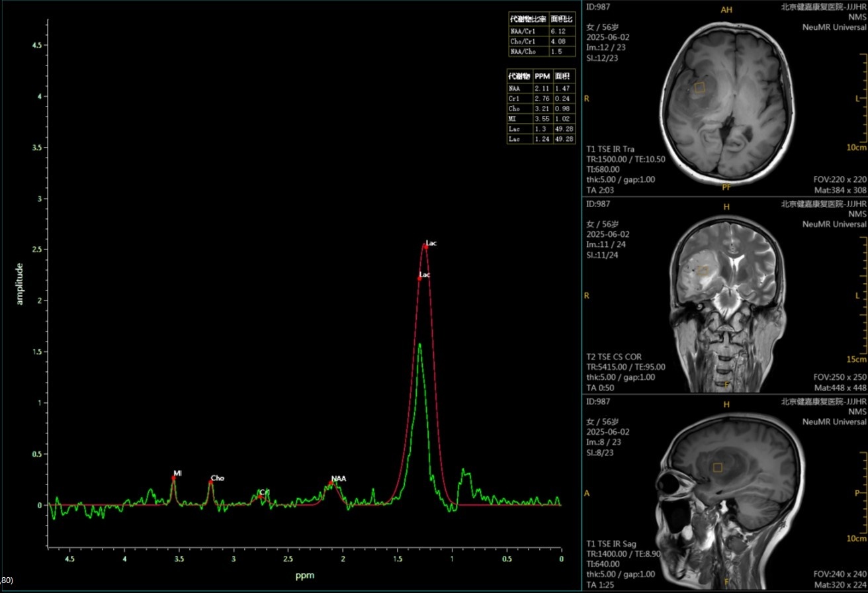This screenshot has height=593, width=868.
Task: Select the NAA peak marker on the curve
Action: pyautogui.click(x=331, y=483)
